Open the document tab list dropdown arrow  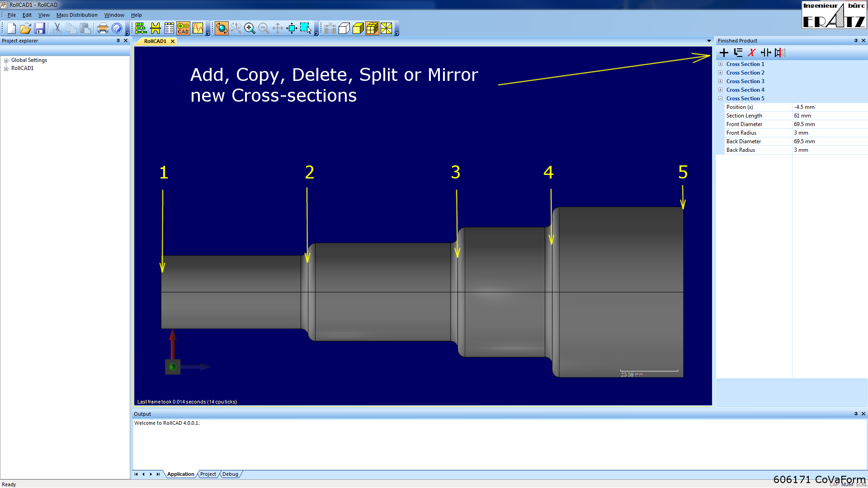(709, 41)
